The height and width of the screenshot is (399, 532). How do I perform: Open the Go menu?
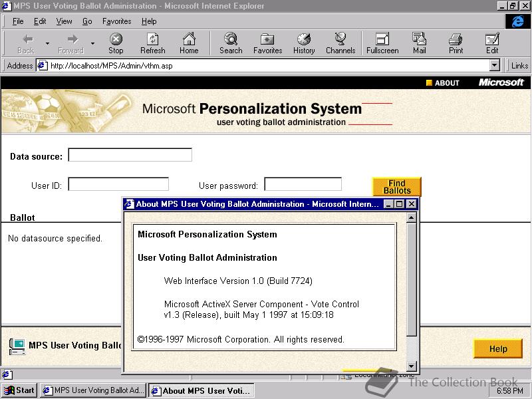tap(87, 21)
